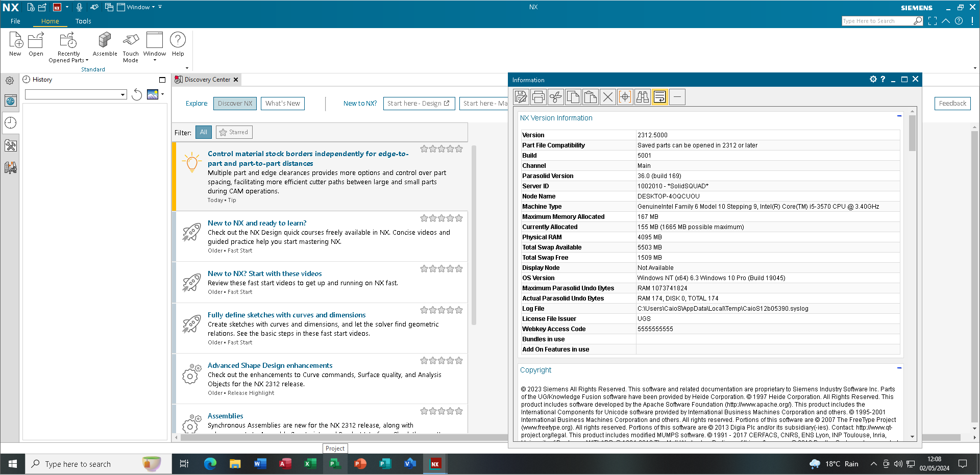Screen dimensions: 980x475
Task: Click the New file ribbon icon
Action: tap(15, 43)
